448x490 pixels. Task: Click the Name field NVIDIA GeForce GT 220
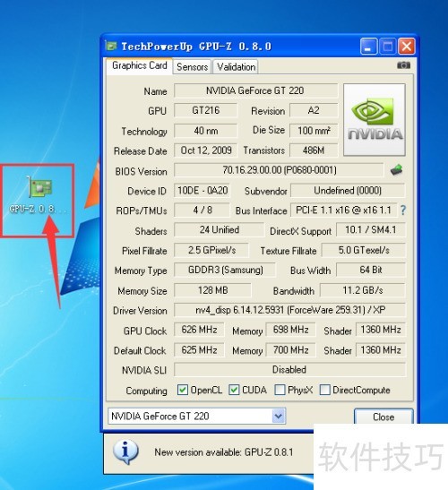255,90
